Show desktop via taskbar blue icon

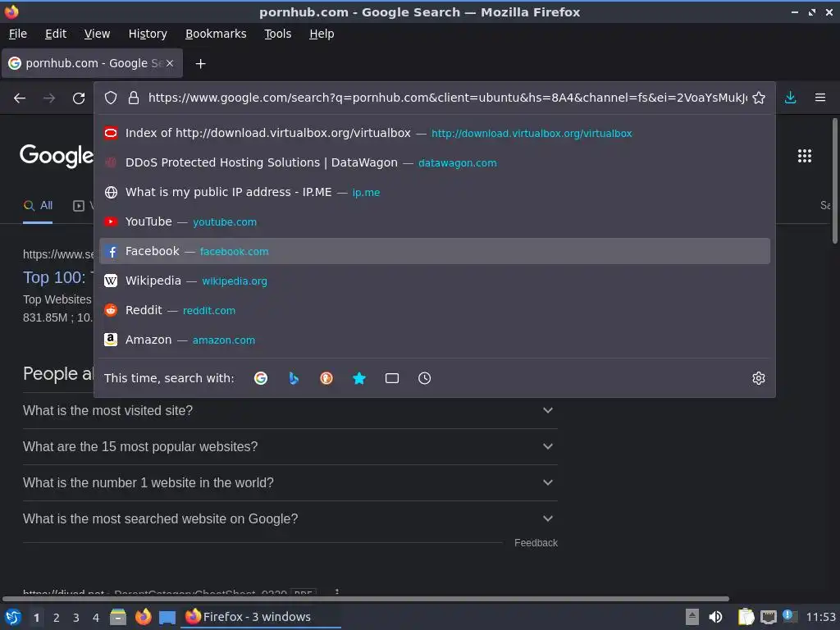(167, 618)
